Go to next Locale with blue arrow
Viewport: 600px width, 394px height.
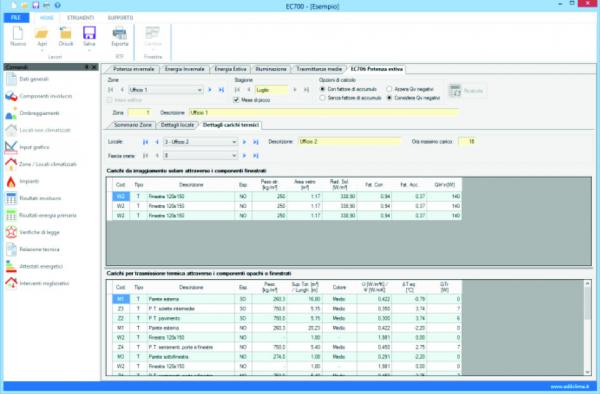244,142
